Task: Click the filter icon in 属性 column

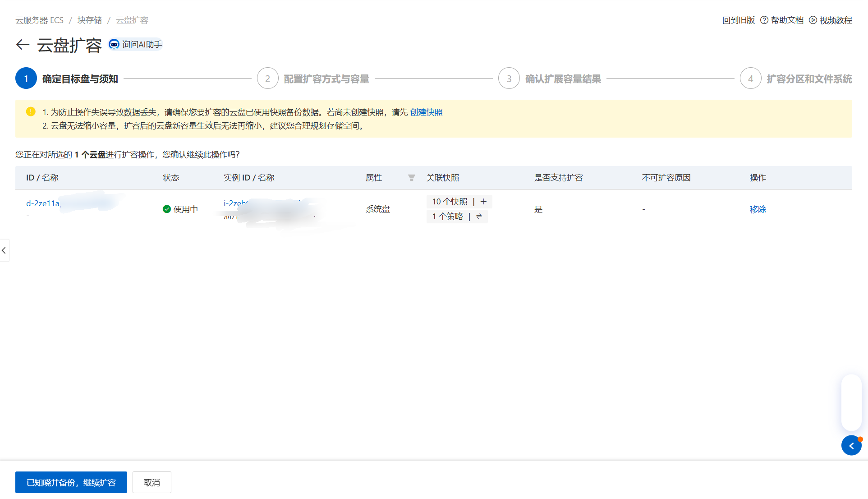Action: 411,178
